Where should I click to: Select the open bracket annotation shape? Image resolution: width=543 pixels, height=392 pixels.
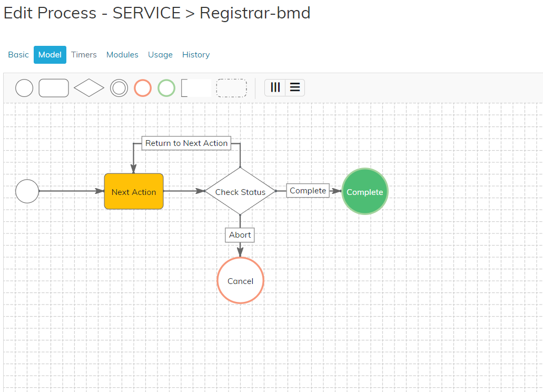click(x=195, y=88)
